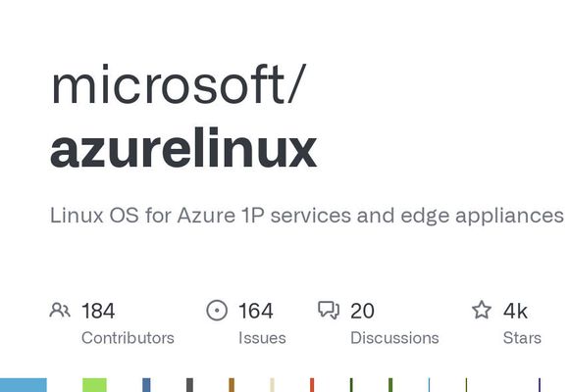
Task: Click the red language bar segment
Action: 312,385
